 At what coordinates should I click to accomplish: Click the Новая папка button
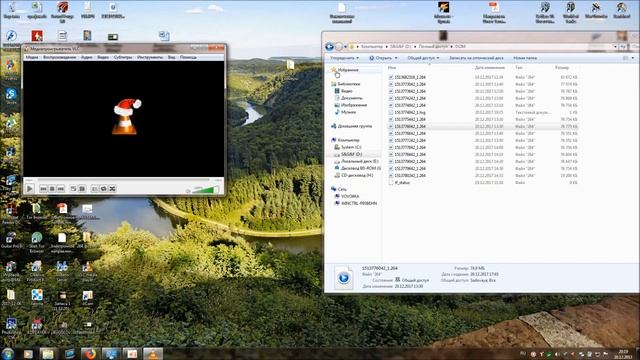(525, 58)
